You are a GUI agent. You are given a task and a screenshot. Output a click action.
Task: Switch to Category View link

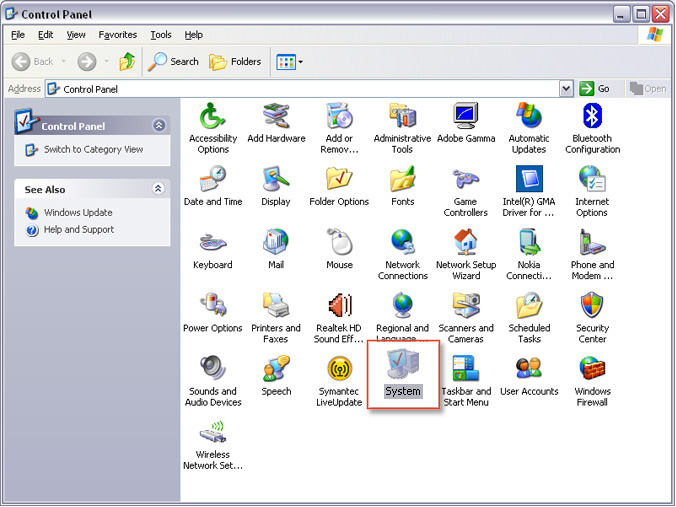tap(93, 150)
